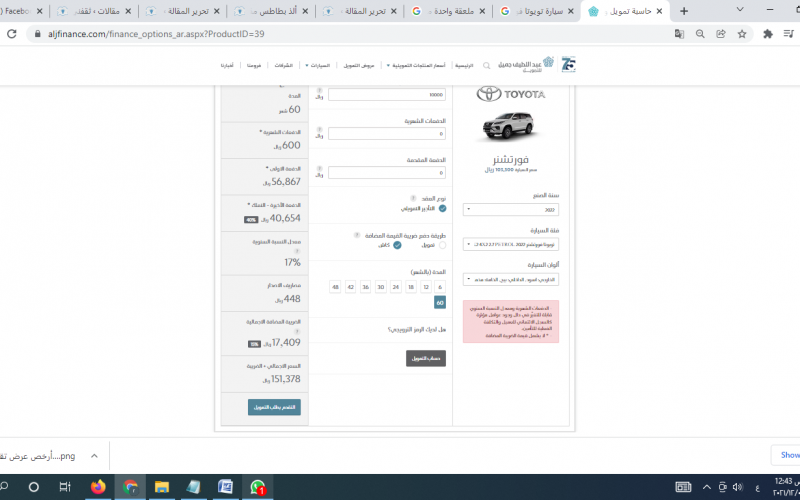Image resolution: width=800 pixels, height=500 pixels.
Task: Show hidden system tray icons
Action: coord(707,487)
